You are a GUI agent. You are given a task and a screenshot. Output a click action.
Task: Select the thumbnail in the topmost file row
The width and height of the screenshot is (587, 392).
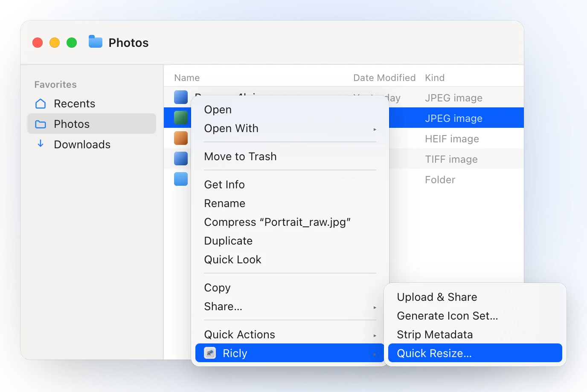click(181, 97)
